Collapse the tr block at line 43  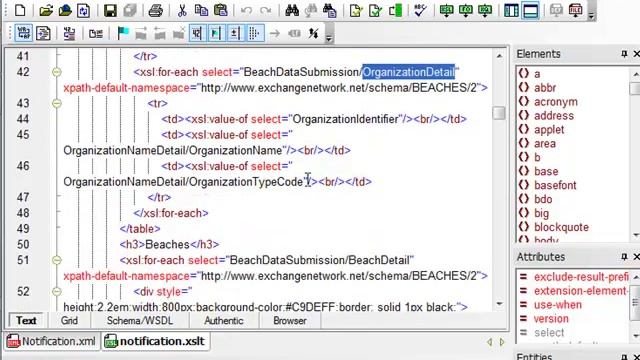tap(57, 103)
